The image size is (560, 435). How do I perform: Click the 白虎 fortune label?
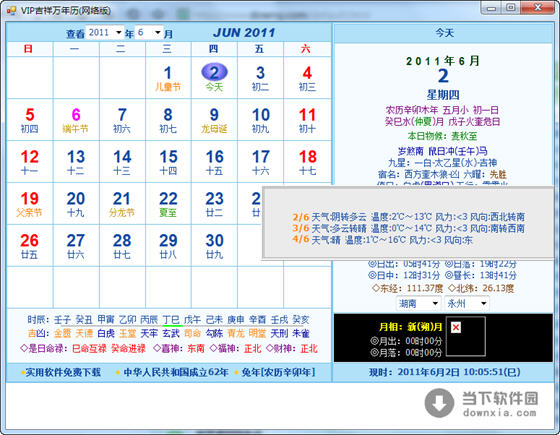point(106,334)
